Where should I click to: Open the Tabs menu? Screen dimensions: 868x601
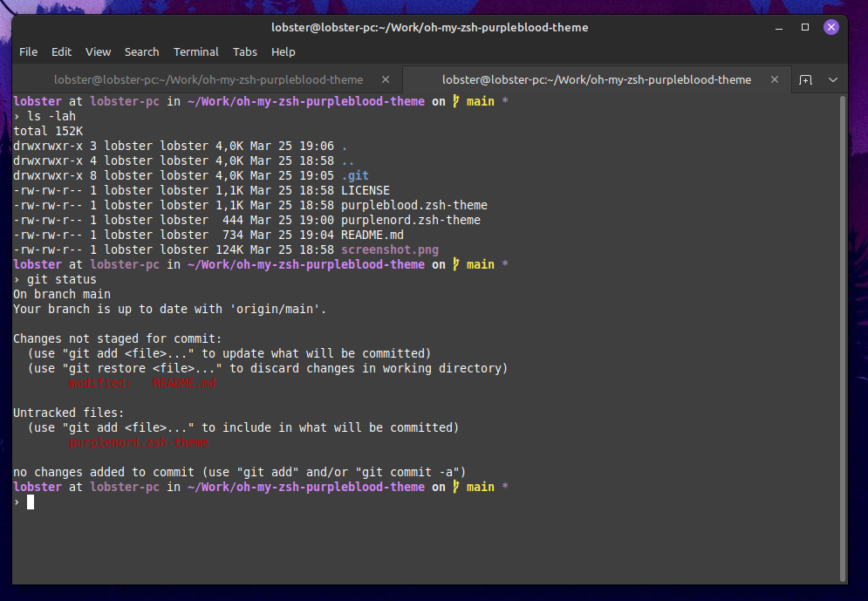pos(244,51)
